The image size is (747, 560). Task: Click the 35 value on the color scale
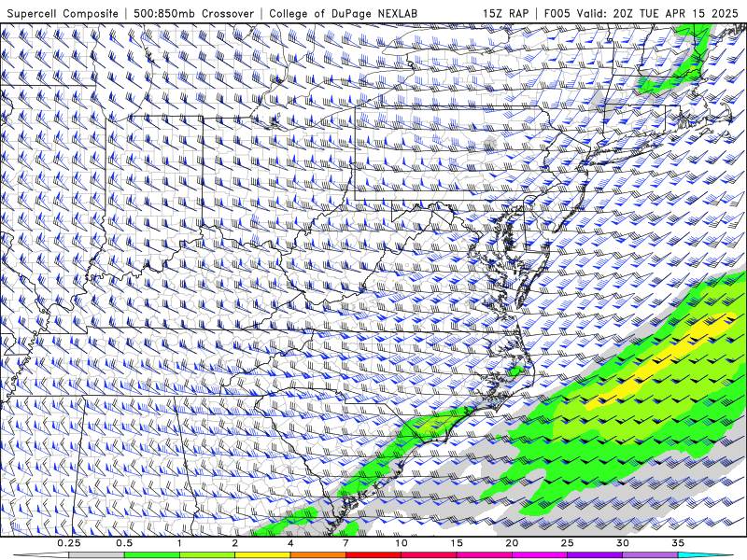click(x=678, y=543)
